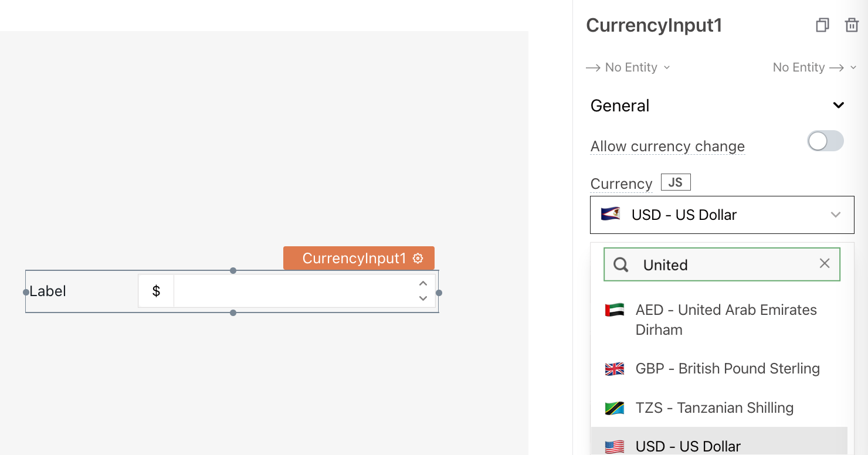Collapse the General section
Image resolution: width=868 pixels, height=455 pixels.
click(x=839, y=105)
